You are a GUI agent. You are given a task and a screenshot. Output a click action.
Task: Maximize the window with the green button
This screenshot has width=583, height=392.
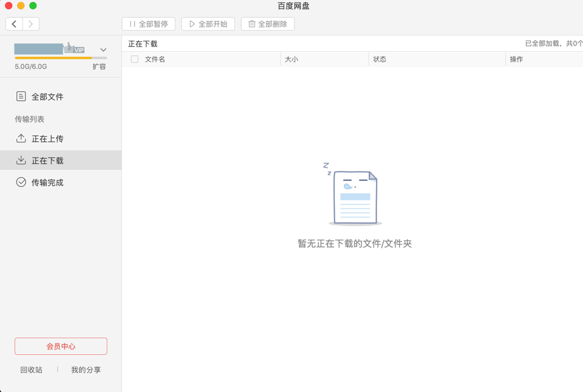pos(33,5)
